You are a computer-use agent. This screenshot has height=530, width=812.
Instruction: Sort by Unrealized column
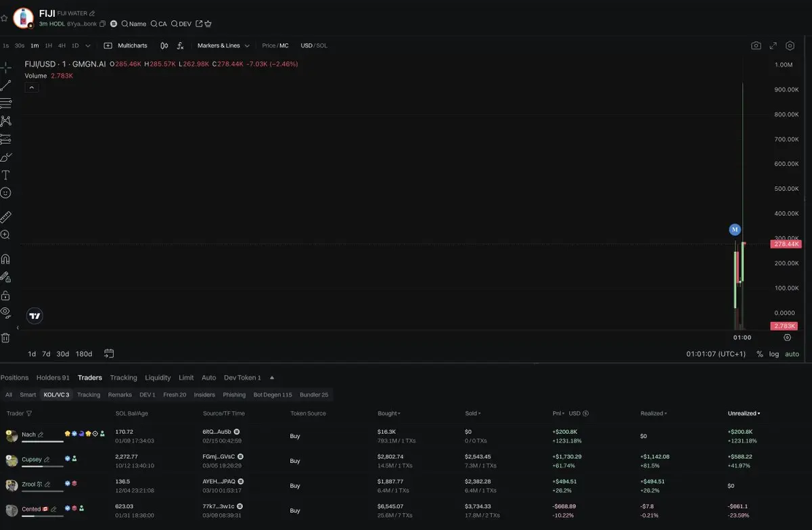coord(744,414)
